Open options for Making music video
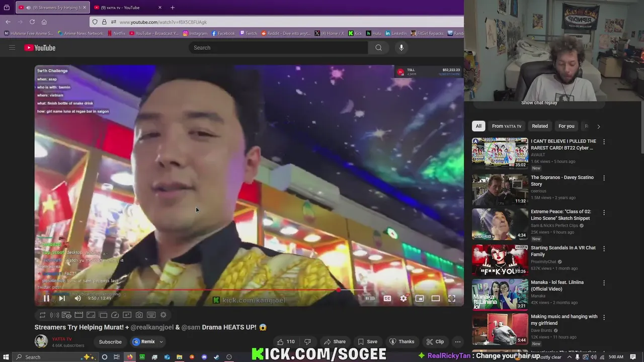Screen dimensions: 644x362 tap(604, 317)
